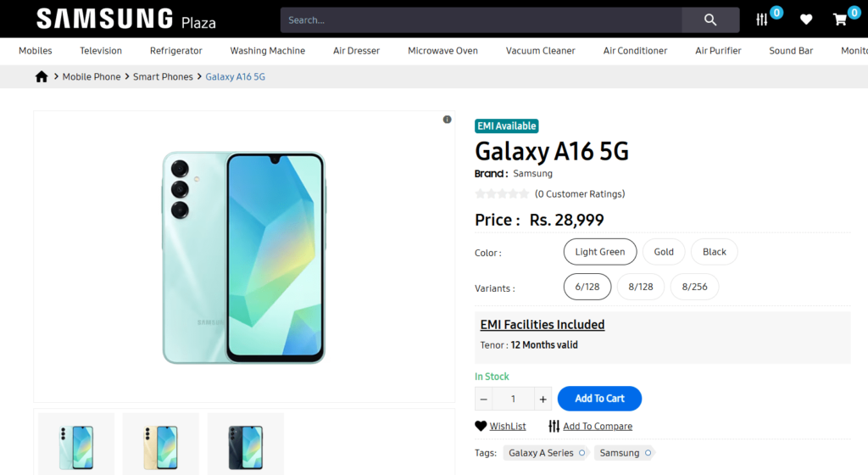Open the Mobiles menu category
868x475 pixels.
tap(36, 51)
